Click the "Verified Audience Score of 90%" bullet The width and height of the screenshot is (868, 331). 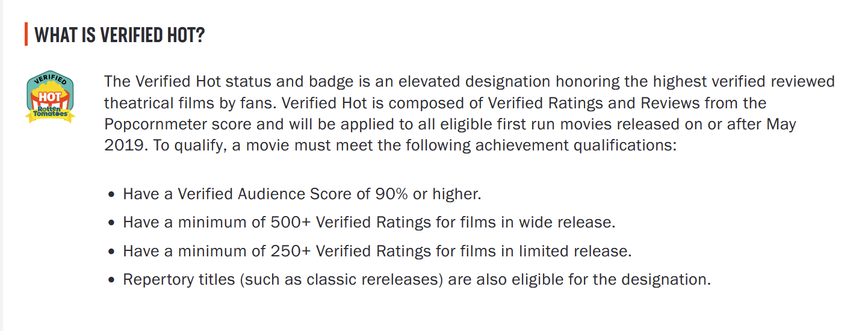tap(302, 194)
